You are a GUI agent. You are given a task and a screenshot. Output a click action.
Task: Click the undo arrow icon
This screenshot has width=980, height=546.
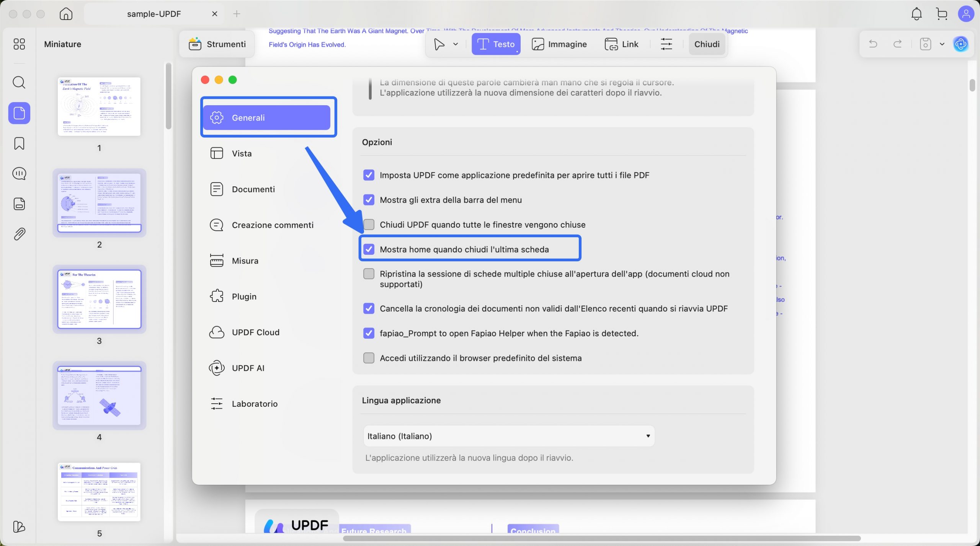[x=873, y=44]
